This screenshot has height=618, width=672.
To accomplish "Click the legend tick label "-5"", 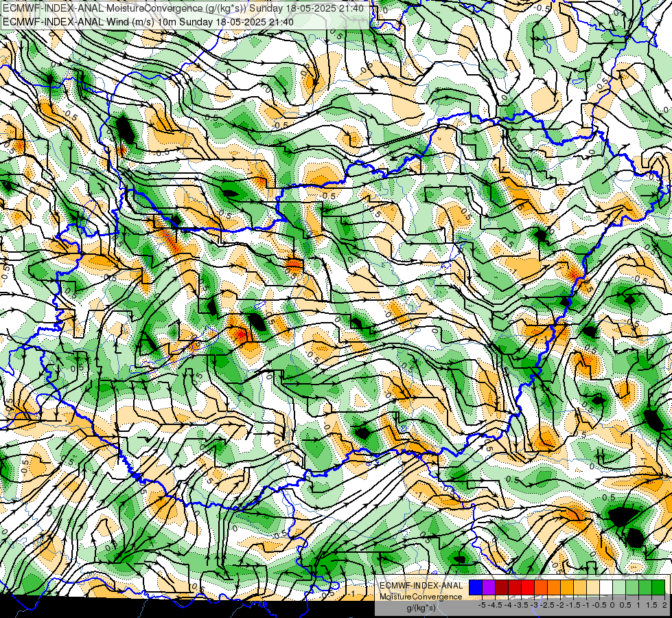I will 482,605.
